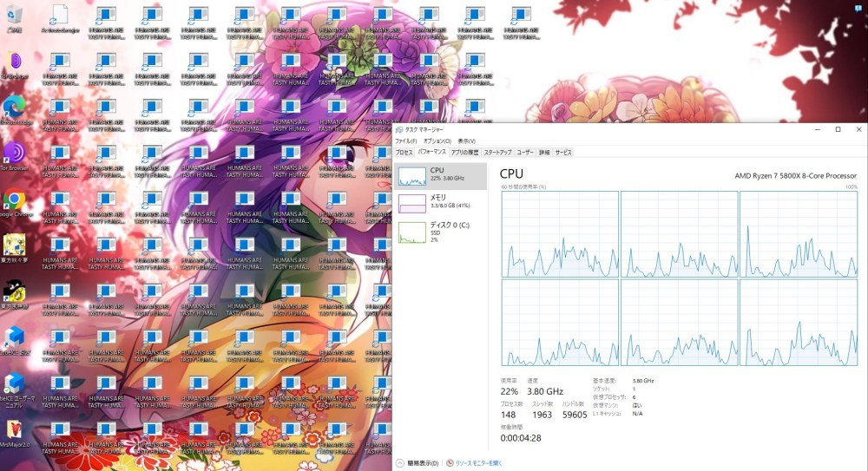Select Tor Browser icon above Google Chrome
Screen dimensions: 868x471
click(x=15, y=157)
